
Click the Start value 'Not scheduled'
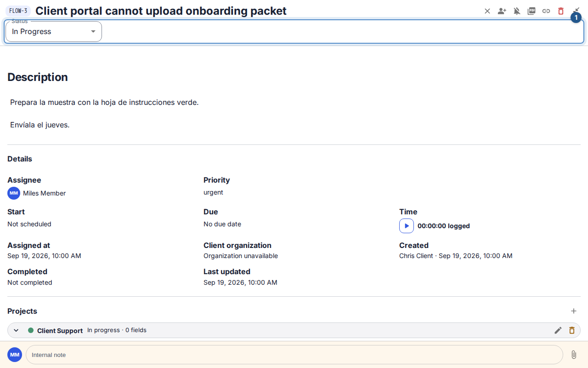(x=29, y=224)
